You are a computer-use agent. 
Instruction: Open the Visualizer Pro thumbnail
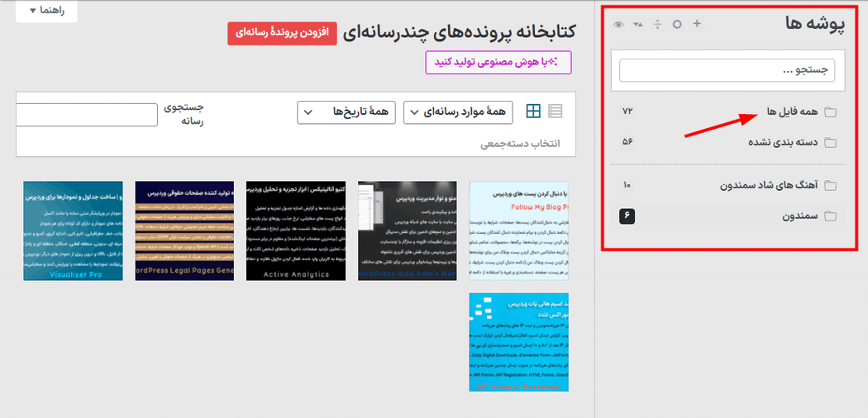(73, 230)
